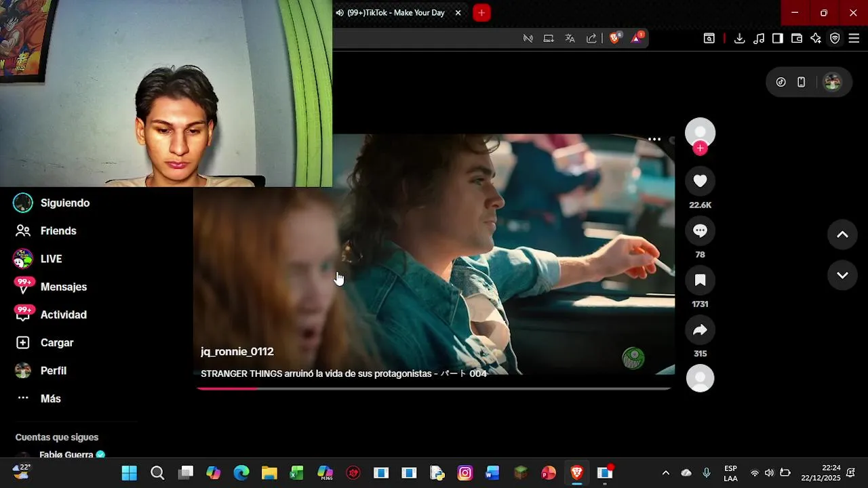The height and width of the screenshot is (488, 868).
Task: Open a new tab with red plus button
Action: pyautogui.click(x=481, y=13)
